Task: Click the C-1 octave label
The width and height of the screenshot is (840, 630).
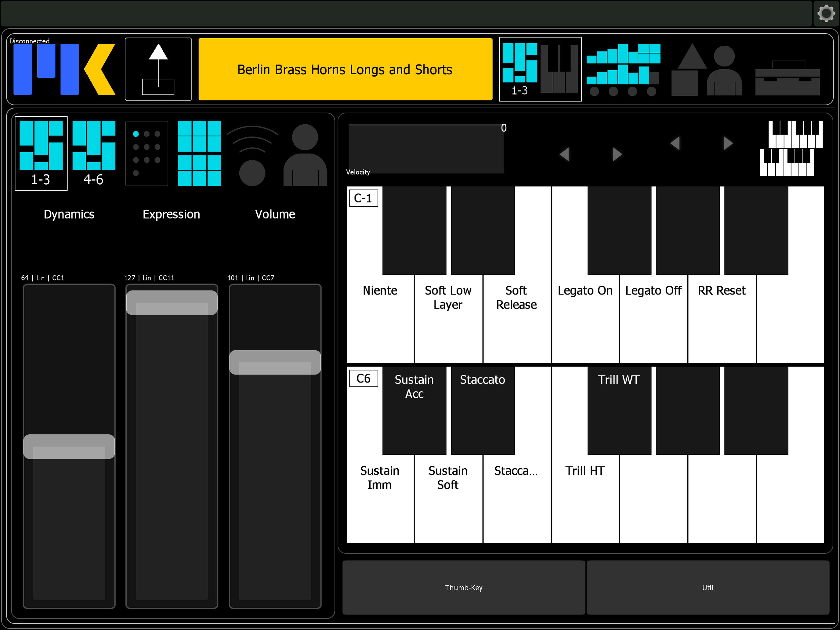Action: click(364, 198)
